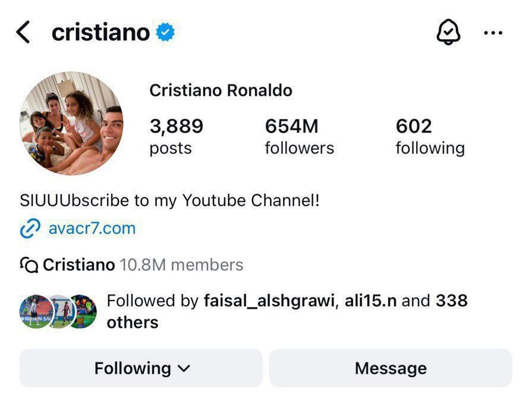
Task: Open faisal_alshgrawi's profile
Action: click(269, 301)
